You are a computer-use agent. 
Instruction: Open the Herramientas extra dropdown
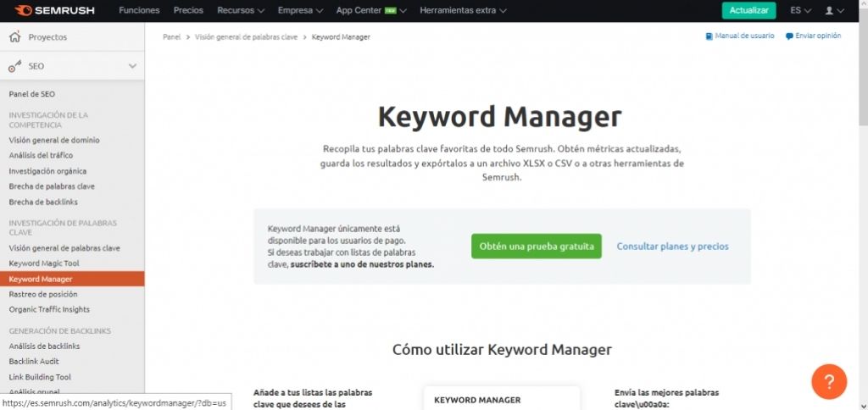point(464,10)
